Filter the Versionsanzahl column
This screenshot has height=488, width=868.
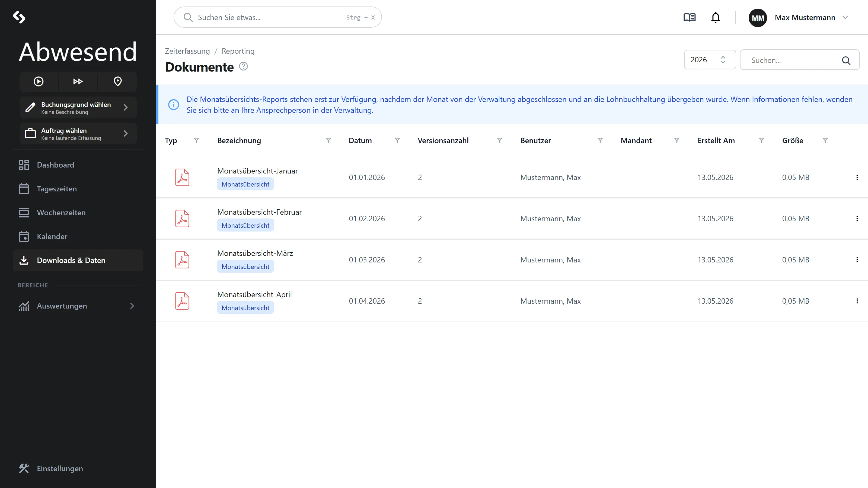pyautogui.click(x=500, y=140)
